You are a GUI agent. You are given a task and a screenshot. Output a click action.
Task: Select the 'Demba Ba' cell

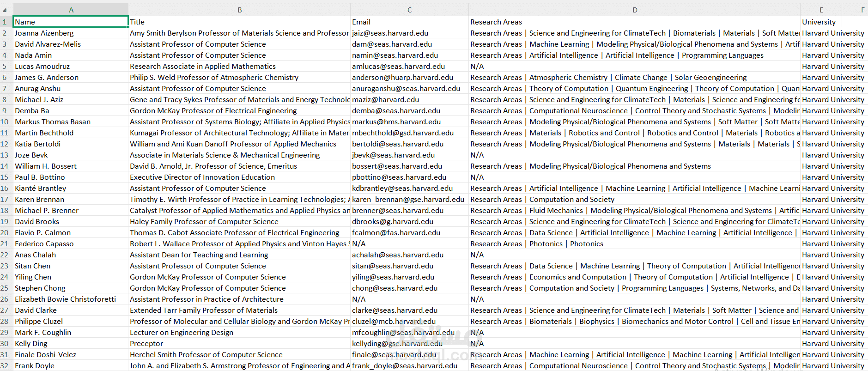tap(71, 110)
